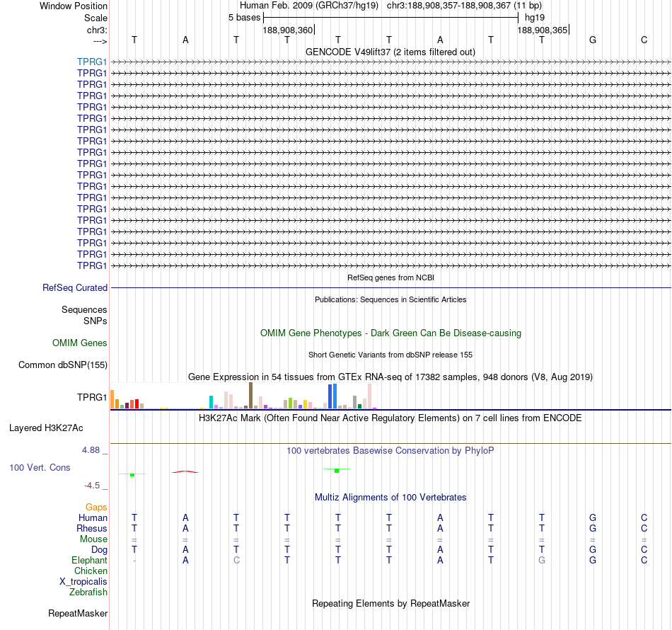The image size is (672, 630).
Task: Open Publications: Sequences in Scientific Articles title
Action: point(390,299)
